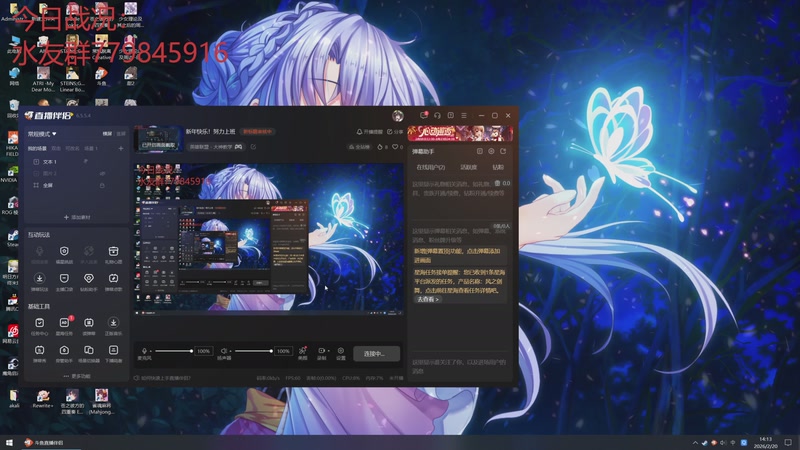The width and height of the screenshot is (800, 450).
Task: Show hidden system tray icons chevron
Action: 695,443
